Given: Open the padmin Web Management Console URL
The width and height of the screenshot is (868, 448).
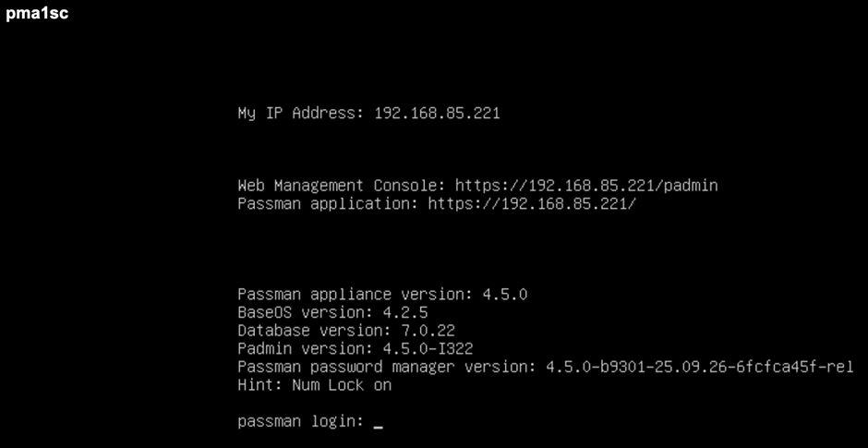Looking at the screenshot, I should point(586,186).
